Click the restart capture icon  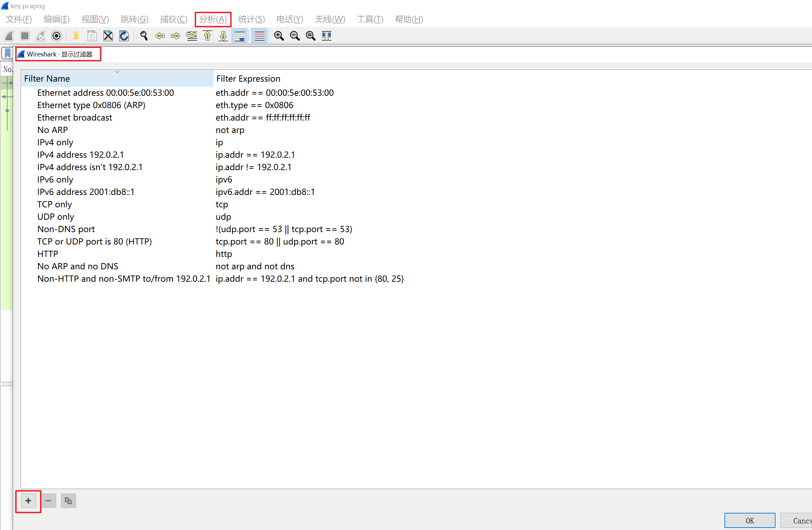coord(41,36)
